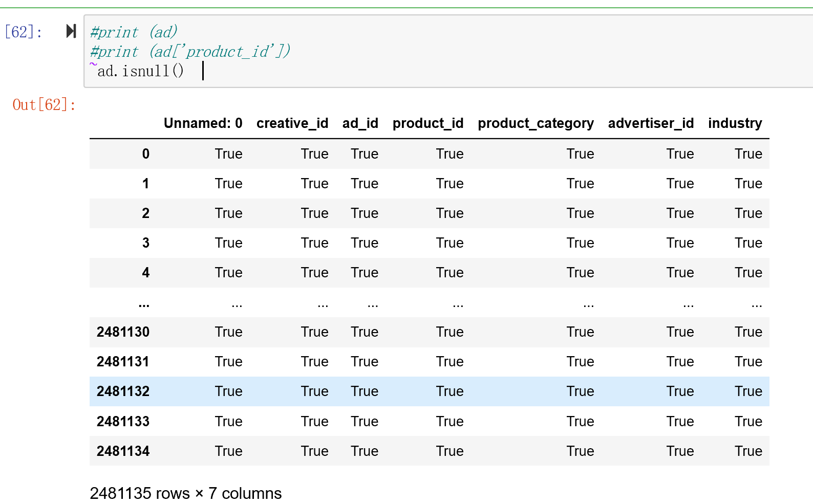The width and height of the screenshot is (813, 504).
Task: Click the industry value in row 2481132
Action: click(x=748, y=391)
